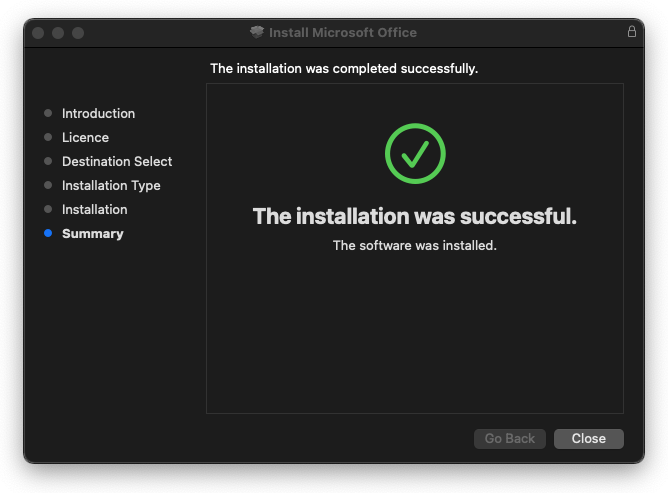The image size is (668, 493).
Task: Click the "Install Microsoft Office" window title
Action: pyautogui.click(x=343, y=33)
